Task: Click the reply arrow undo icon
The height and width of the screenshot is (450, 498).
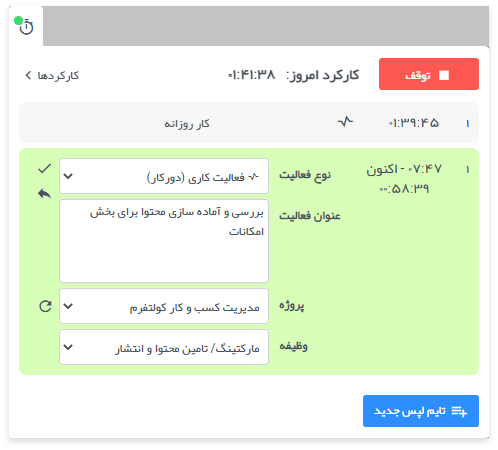Action: (44, 194)
